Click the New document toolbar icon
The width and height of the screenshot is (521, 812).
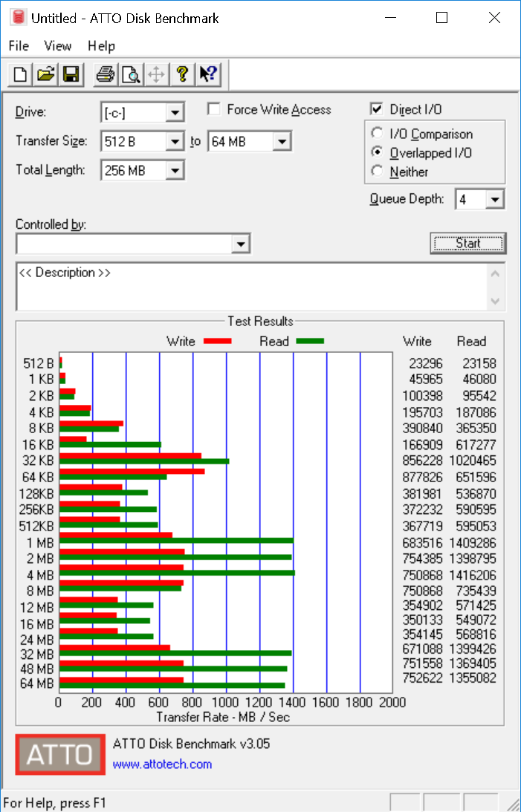point(20,74)
